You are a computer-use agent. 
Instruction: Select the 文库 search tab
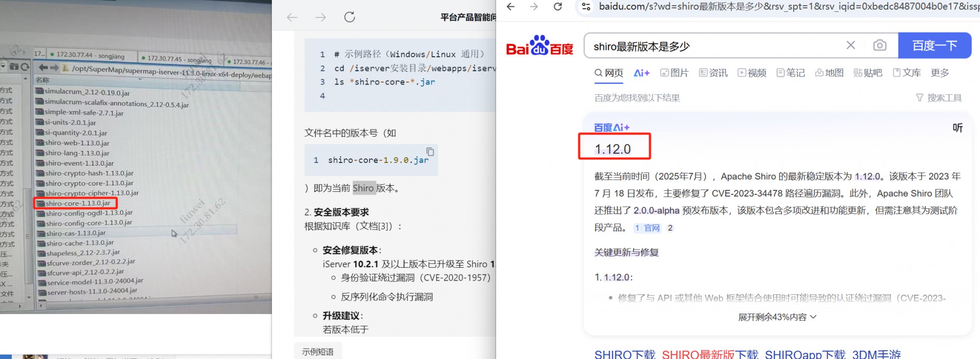(x=907, y=73)
